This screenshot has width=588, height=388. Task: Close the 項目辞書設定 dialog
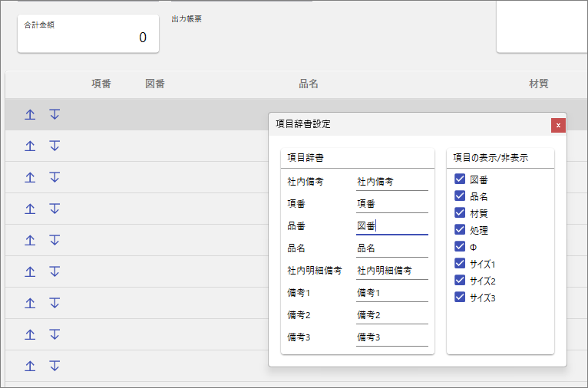coord(558,125)
